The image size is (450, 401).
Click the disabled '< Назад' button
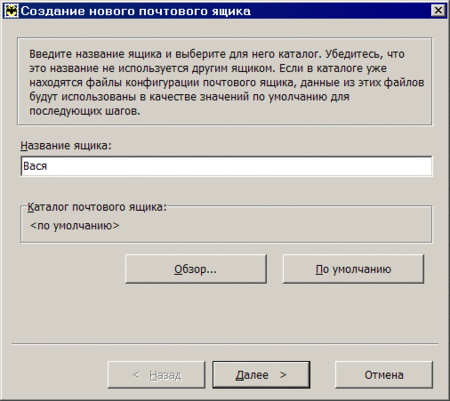point(156,375)
